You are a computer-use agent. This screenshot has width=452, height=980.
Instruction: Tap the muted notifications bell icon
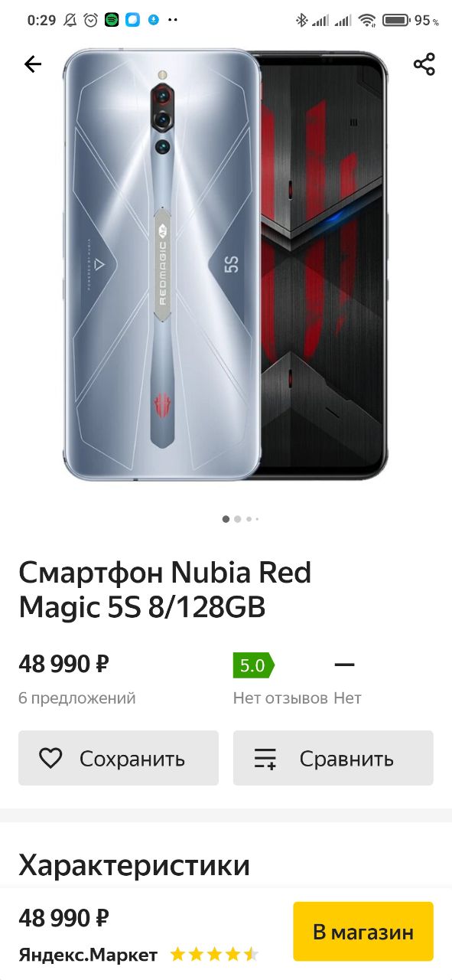tap(70, 20)
